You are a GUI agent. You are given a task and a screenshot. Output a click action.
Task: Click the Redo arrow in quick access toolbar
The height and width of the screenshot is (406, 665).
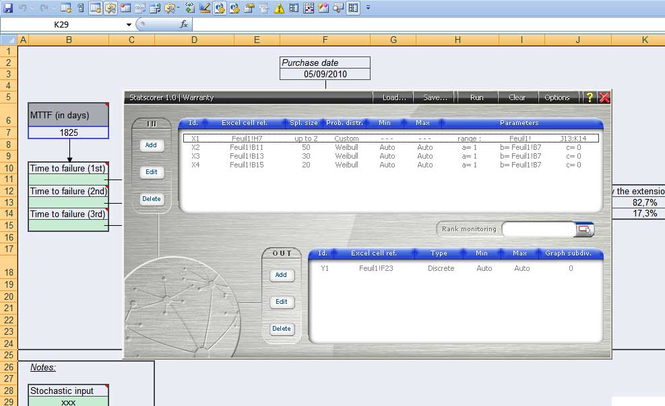click(44, 8)
